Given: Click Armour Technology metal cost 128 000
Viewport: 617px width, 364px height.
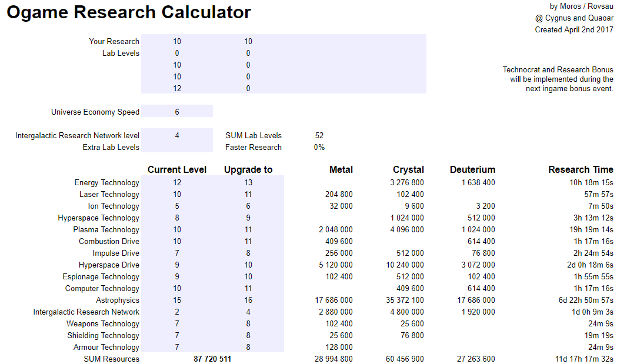Looking at the screenshot, I should tap(339, 348).
